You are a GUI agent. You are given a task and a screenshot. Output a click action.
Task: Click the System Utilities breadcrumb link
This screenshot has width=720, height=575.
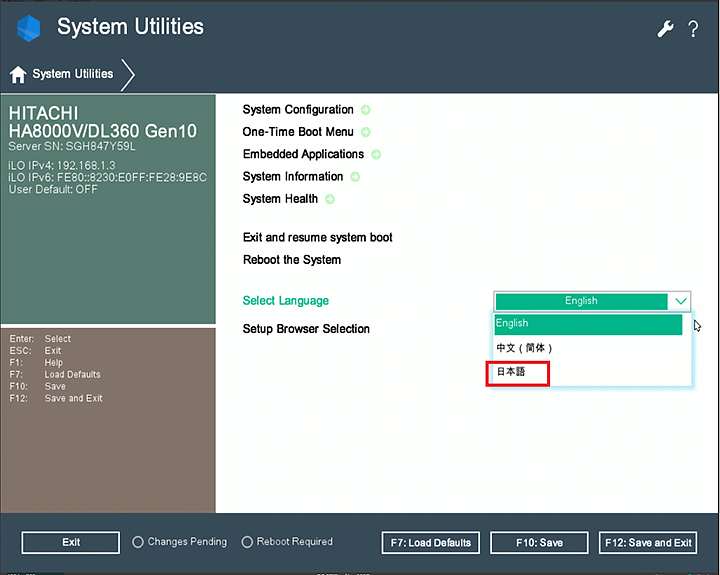click(73, 74)
